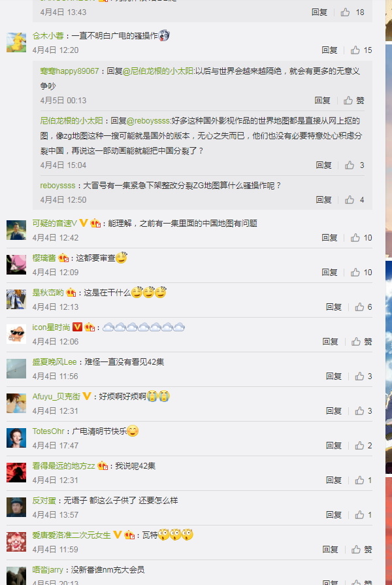
Task: Click the verified V badge beside icon星时尚
Action: 77,327
